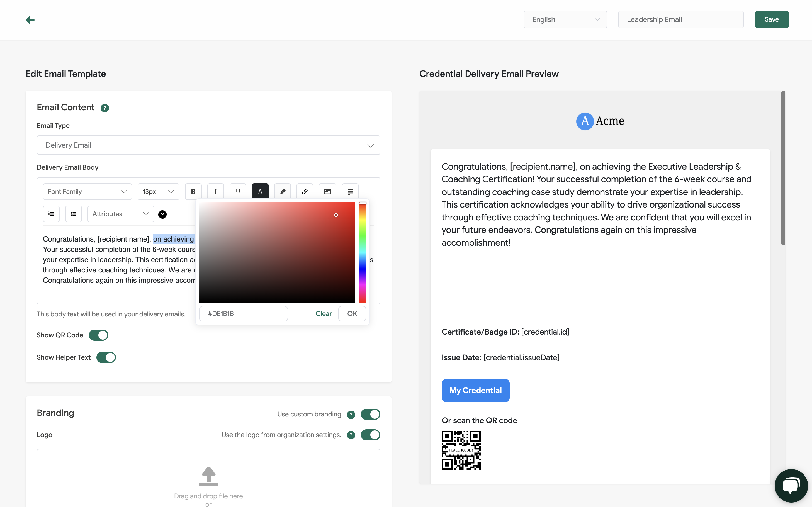The image size is (812, 507).
Task: Click the black help icon beside Attributes
Action: (162, 214)
